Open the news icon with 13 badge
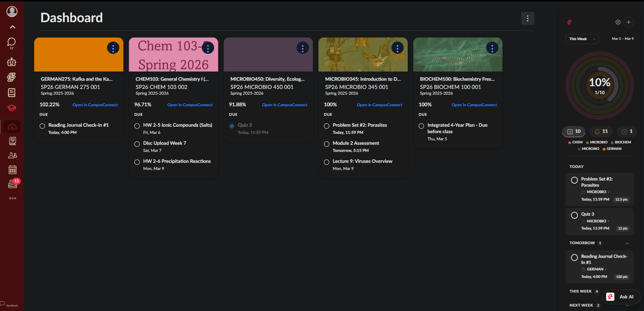Image resolution: width=644 pixels, height=311 pixels. tap(13, 184)
